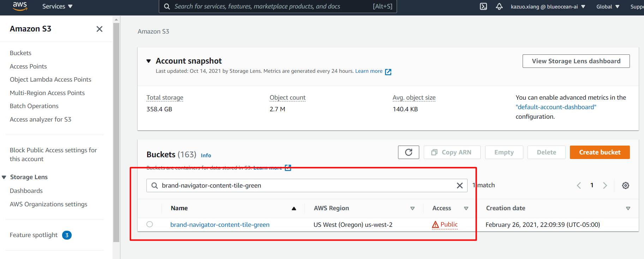Go to previous page of buckets
This screenshot has width=644, height=259.
click(579, 186)
